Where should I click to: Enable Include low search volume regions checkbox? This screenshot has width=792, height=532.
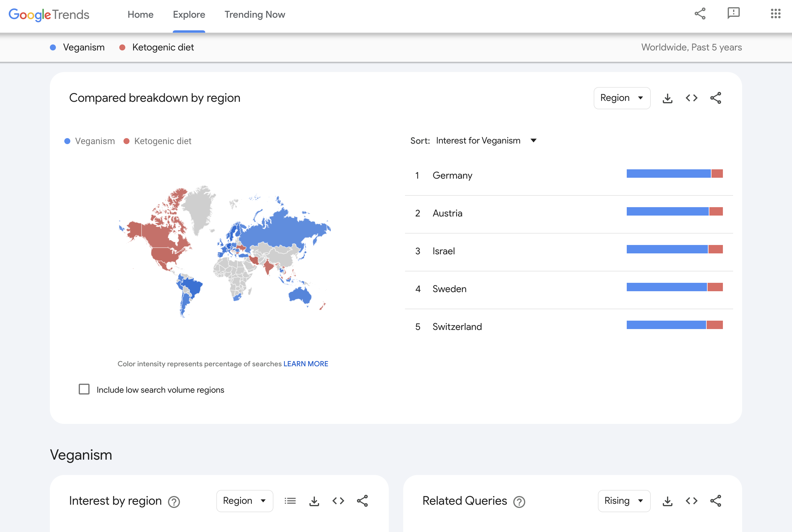coord(84,389)
